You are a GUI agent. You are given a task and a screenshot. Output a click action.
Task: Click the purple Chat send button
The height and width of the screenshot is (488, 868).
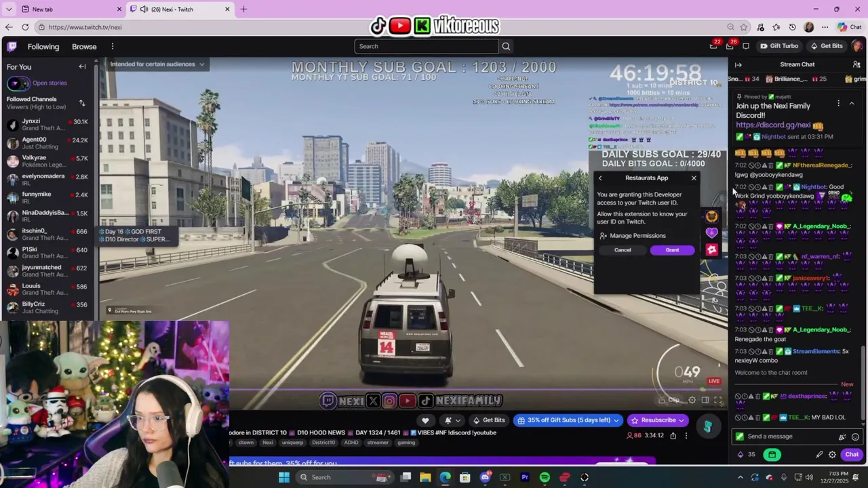[x=852, y=454]
